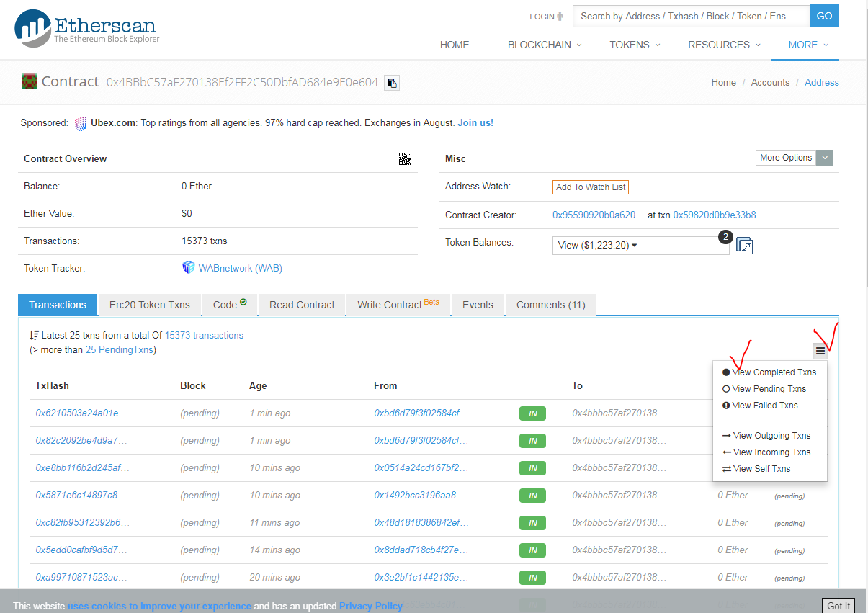
Task: Open sender address 0x3e2bf1c1442135e
Action: point(421,577)
